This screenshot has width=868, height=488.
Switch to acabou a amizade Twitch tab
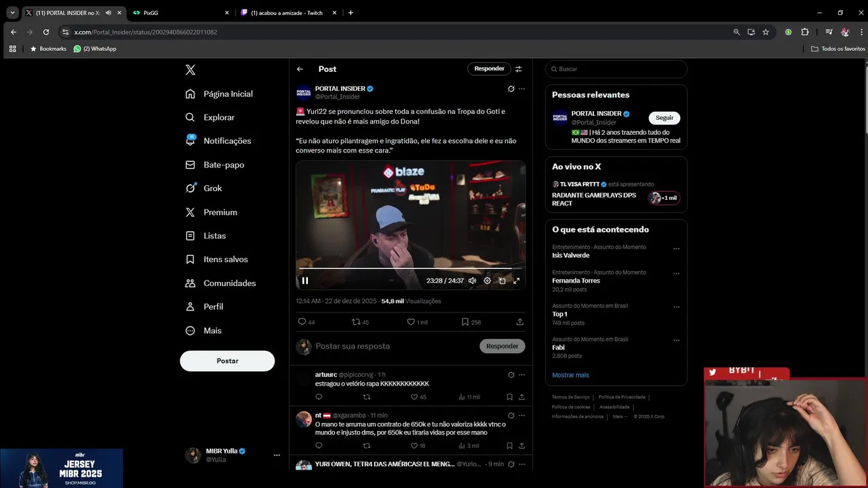tap(287, 13)
